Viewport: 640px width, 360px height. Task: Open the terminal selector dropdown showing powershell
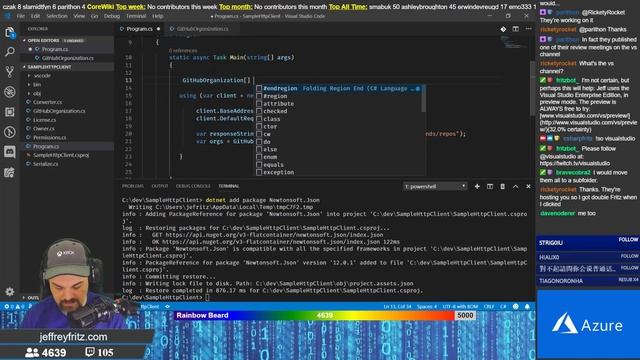tap(435, 187)
